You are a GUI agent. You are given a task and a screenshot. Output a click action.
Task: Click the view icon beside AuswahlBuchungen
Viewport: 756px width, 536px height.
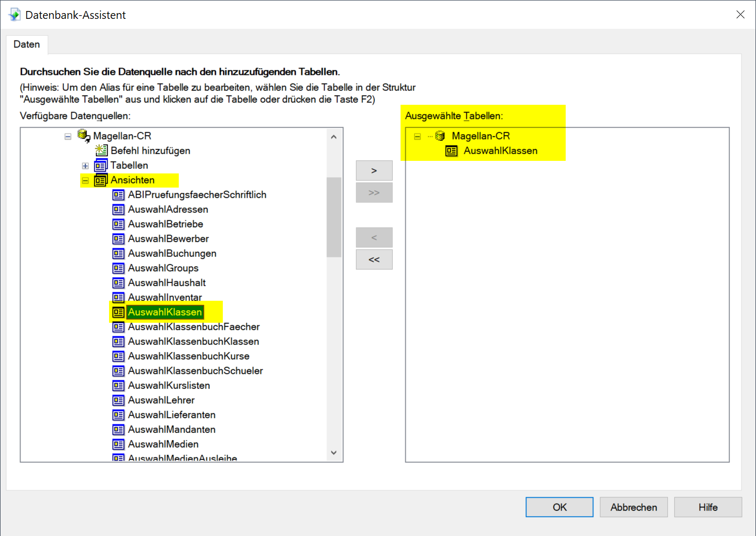click(x=118, y=254)
